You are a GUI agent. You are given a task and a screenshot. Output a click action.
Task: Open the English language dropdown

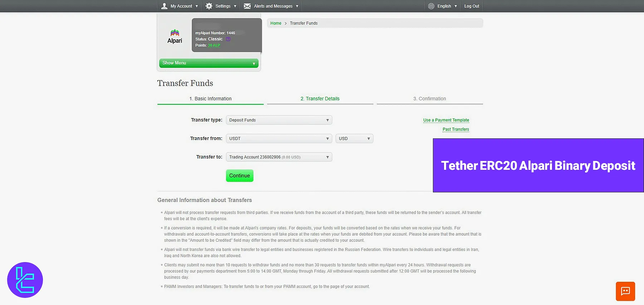click(443, 6)
